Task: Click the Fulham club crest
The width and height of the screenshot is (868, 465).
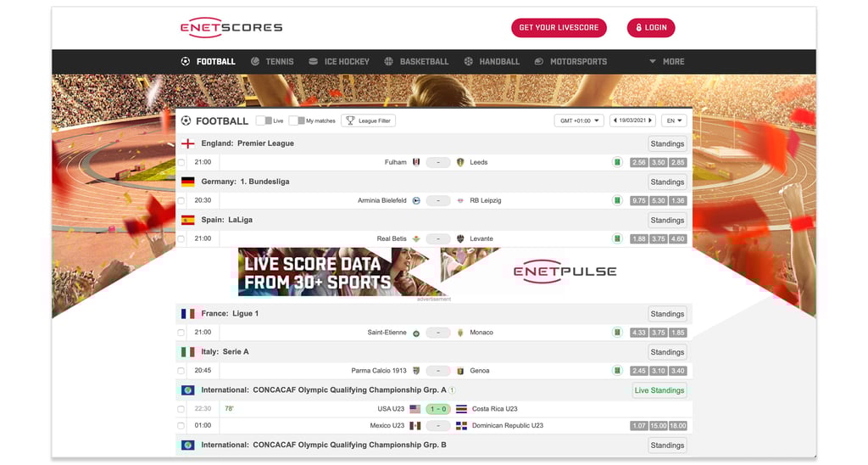Action: (x=415, y=162)
